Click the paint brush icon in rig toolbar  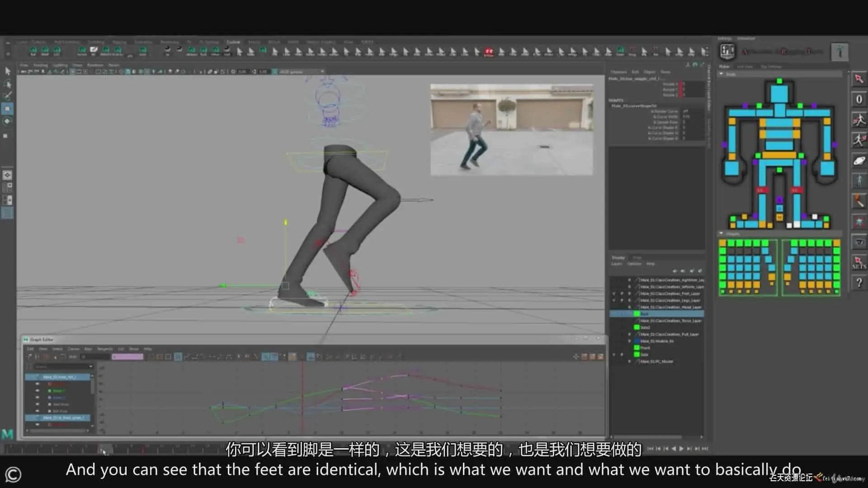tap(859, 201)
